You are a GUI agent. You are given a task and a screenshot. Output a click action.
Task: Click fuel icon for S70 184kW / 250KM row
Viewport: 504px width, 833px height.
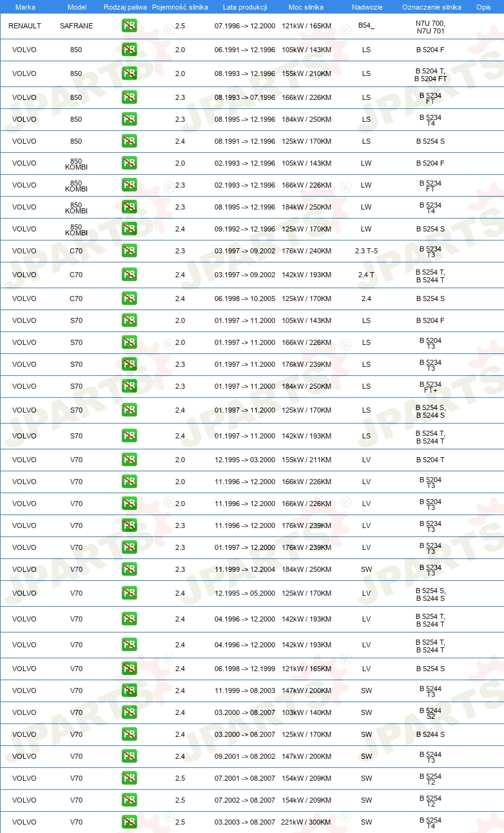click(x=129, y=386)
